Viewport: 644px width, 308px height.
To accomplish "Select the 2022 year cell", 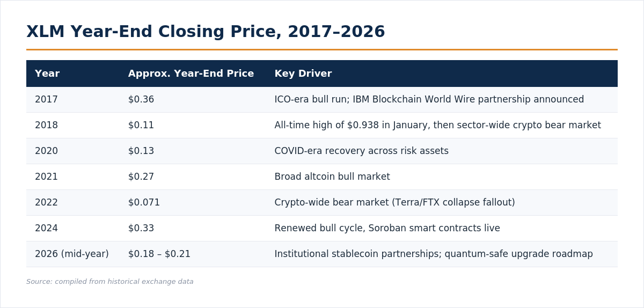I will tap(46, 202).
